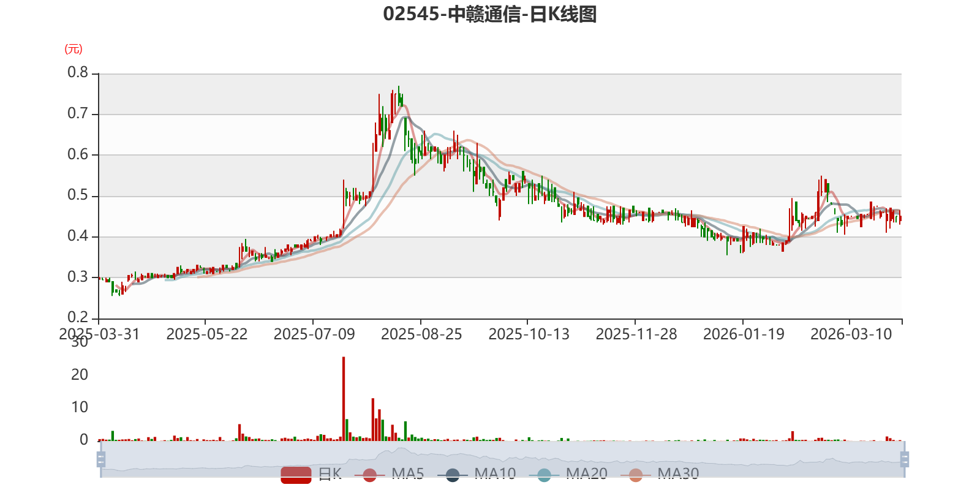Click the 0.3 price axis label
980x490 pixels.
coord(78,277)
